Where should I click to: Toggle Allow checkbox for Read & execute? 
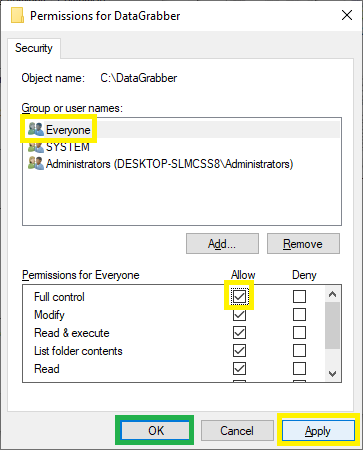click(239, 332)
